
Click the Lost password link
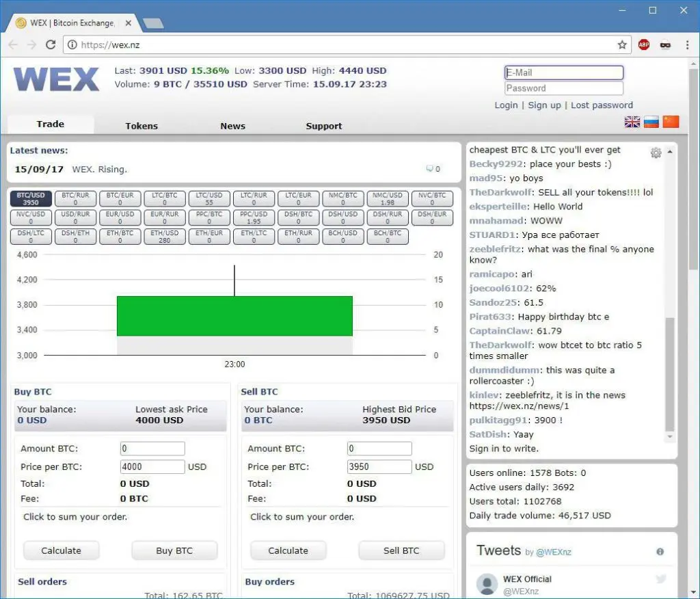pos(602,105)
